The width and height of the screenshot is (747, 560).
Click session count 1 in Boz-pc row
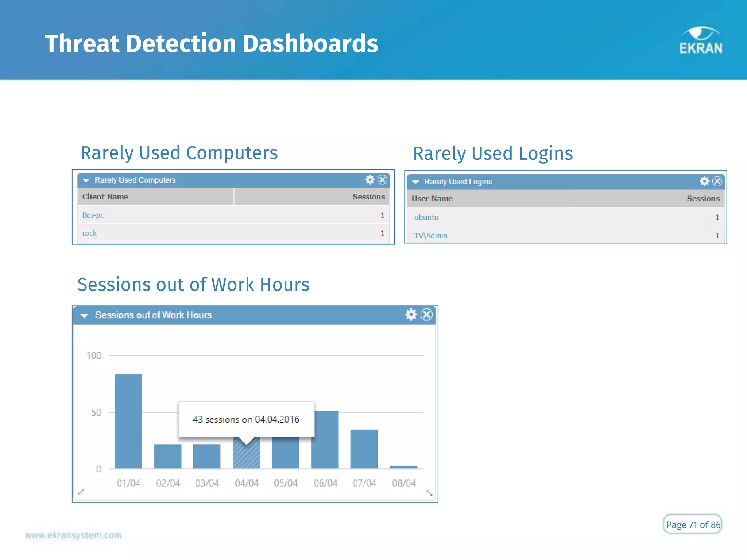point(382,215)
